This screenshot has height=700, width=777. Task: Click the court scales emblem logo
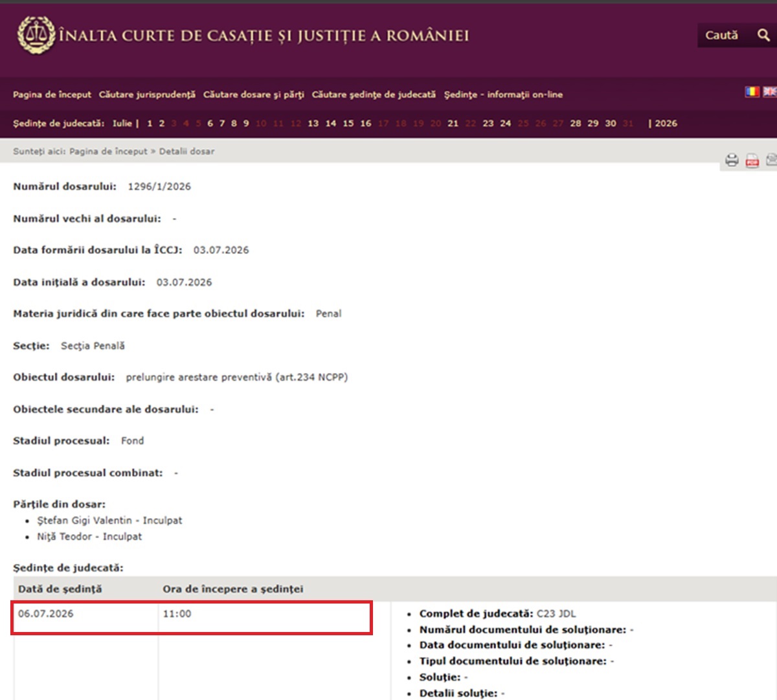(36, 34)
